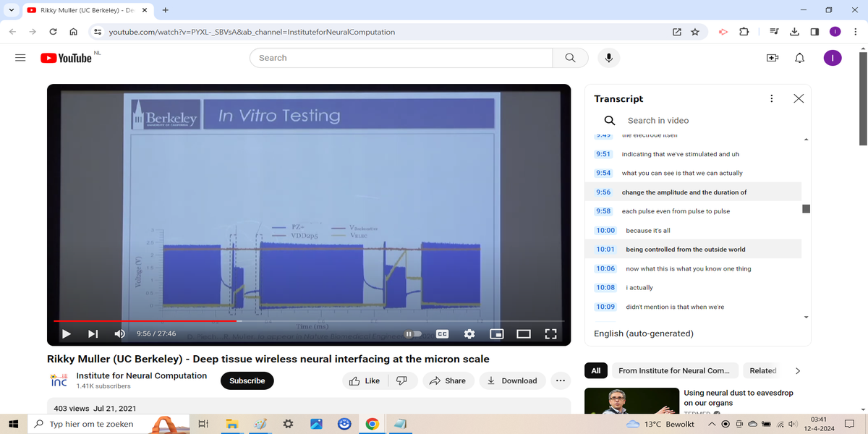Mute the video volume
This screenshot has height=434, width=868.
coord(120,333)
